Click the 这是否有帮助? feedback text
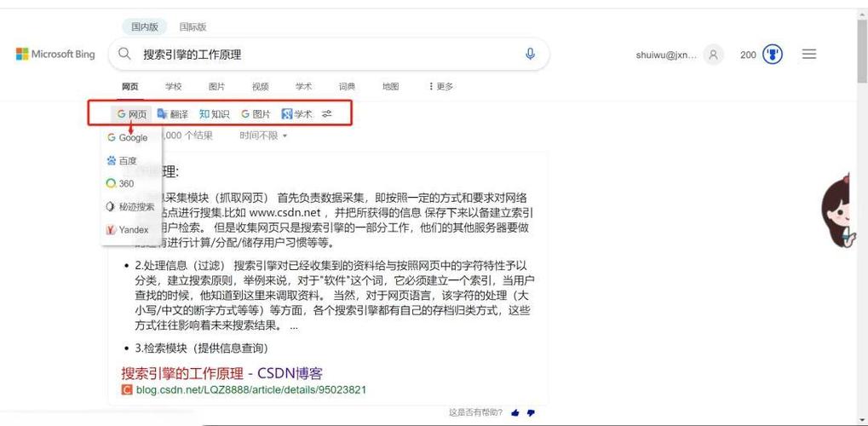This screenshot has width=868, height=426. (476, 412)
